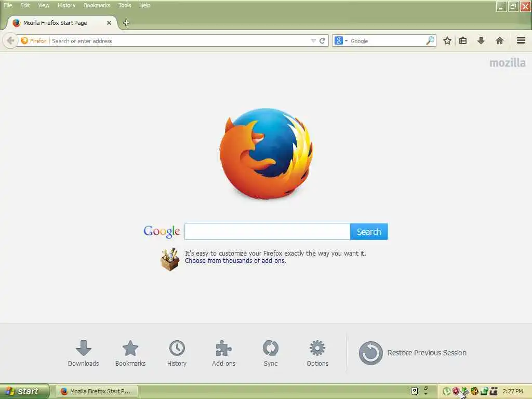532x399 pixels.
Task: Focus the Google search box on page
Action: [x=268, y=232]
